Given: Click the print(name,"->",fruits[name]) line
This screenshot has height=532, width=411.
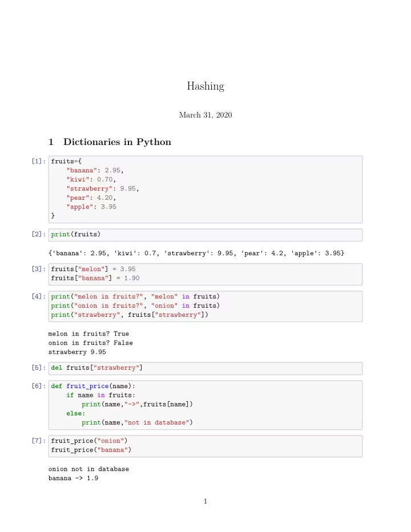Looking at the screenshot, I should [x=137, y=405].
